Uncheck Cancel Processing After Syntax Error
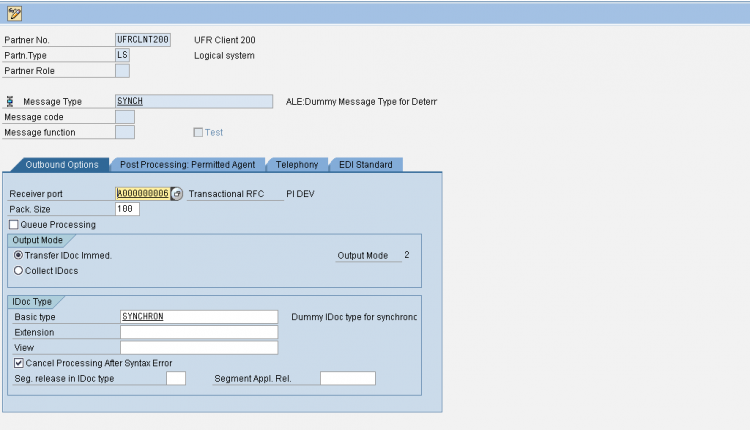The width and height of the screenshot is (750, 430). tap(19, 363)
